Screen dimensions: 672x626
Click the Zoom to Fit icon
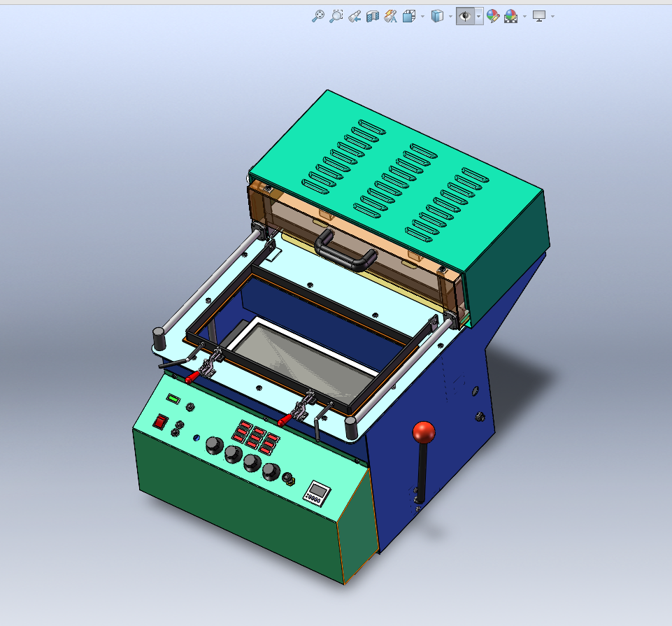coord(318,16)
